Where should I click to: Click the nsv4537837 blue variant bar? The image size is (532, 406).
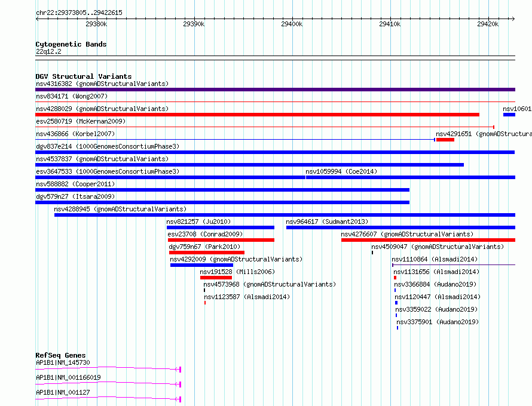249,165
